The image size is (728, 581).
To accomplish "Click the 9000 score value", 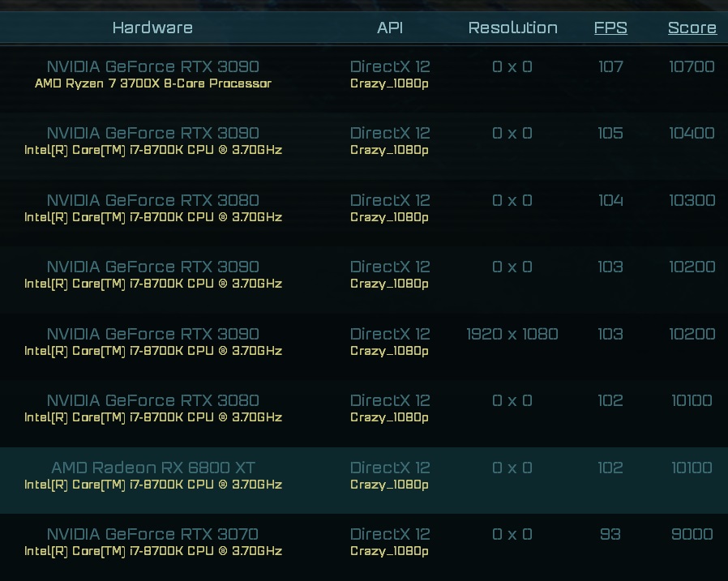I will click(x=692, y=534).
